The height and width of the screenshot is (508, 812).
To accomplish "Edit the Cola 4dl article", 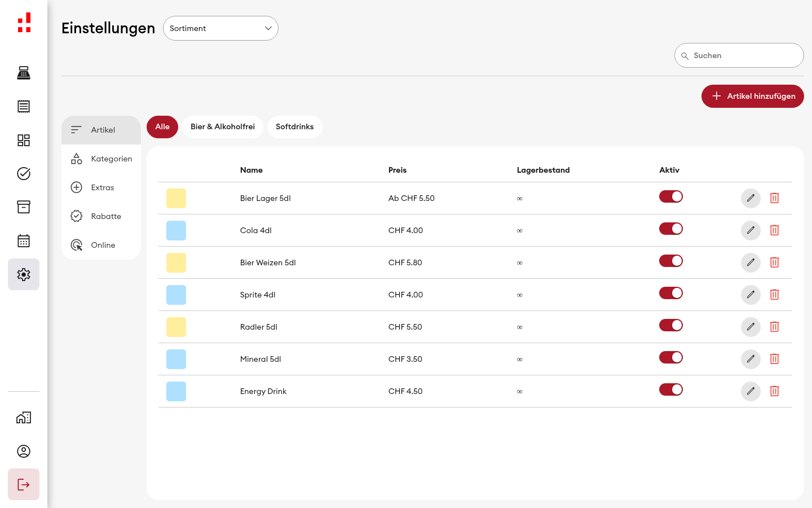I will pos(751,230).
